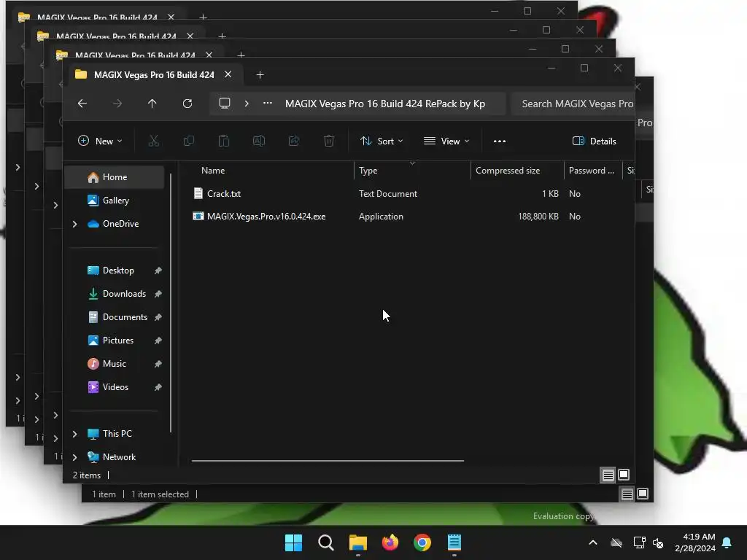This screenshot has height=560, width=747.
Task: Click the Rename icon
Action: [259, 141]
